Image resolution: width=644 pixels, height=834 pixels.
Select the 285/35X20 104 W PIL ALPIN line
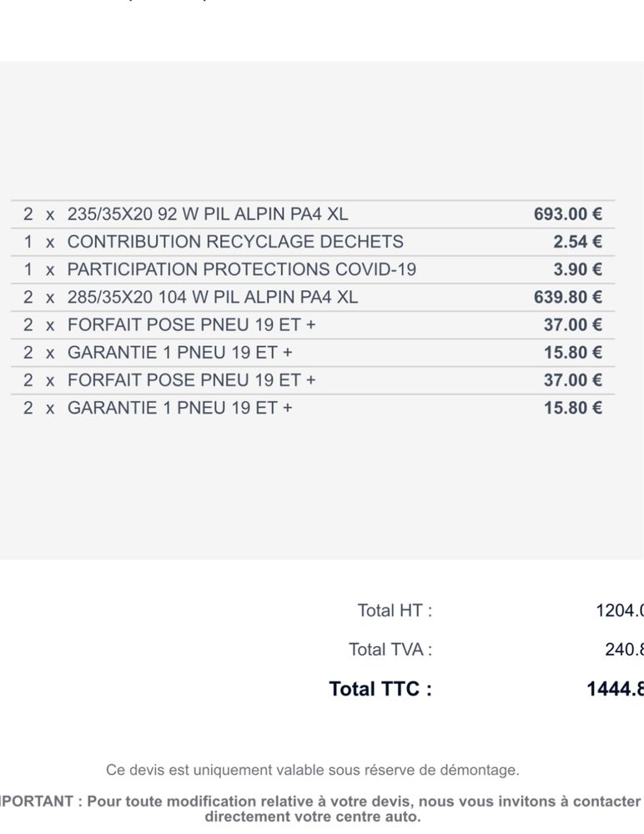click(x=313, y=298)
